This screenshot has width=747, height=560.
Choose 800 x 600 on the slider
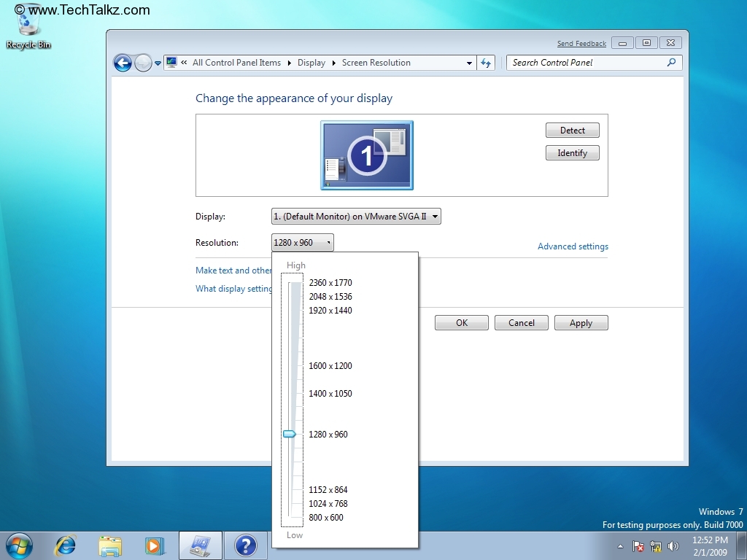(x=326, y=517)
